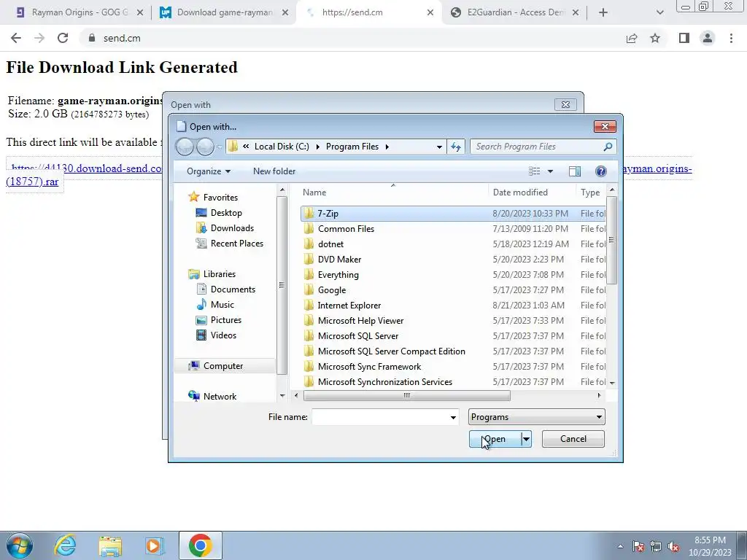Viewport: 747px width, 560px height.
Task: Select the Everything folder icon
Action: (x=309, y=274)
